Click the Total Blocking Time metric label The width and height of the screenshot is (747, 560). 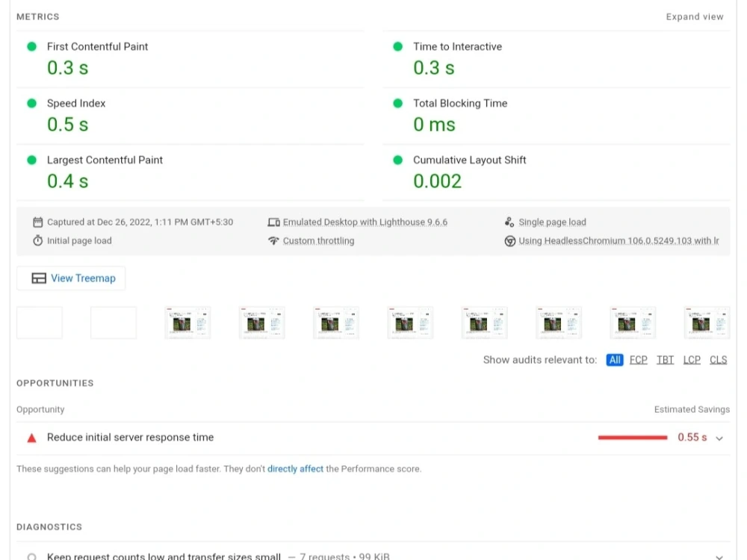pos(460,103)
